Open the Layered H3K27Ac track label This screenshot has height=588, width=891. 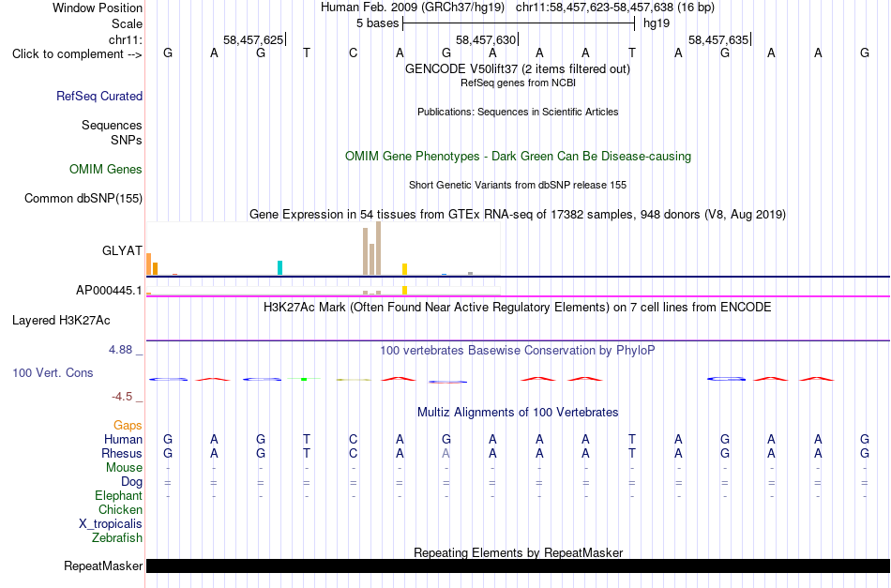61,321
